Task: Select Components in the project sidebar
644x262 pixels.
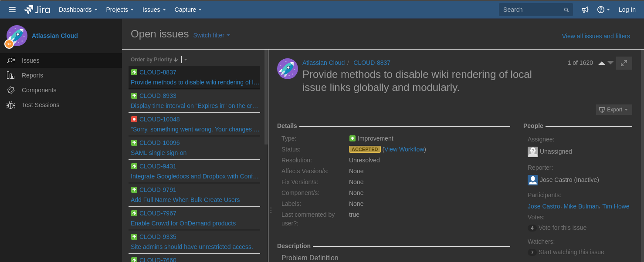Action: click(x=39, y=90)
